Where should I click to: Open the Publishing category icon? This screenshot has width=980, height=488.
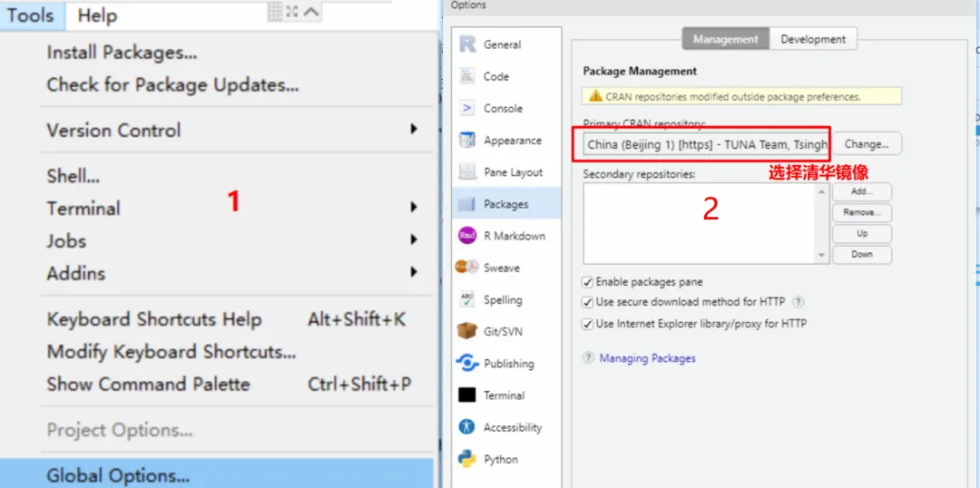pyautogui.click(x=467, y=363)
